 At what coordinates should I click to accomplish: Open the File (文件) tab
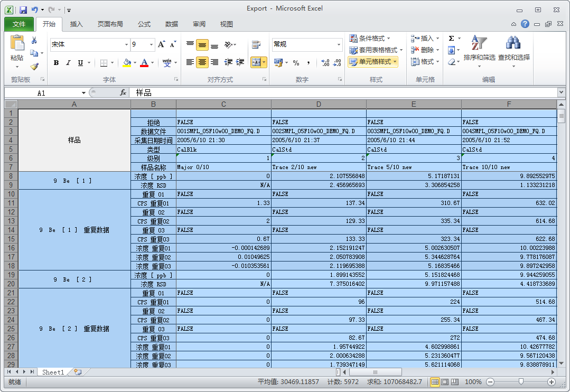click(19, 24)
